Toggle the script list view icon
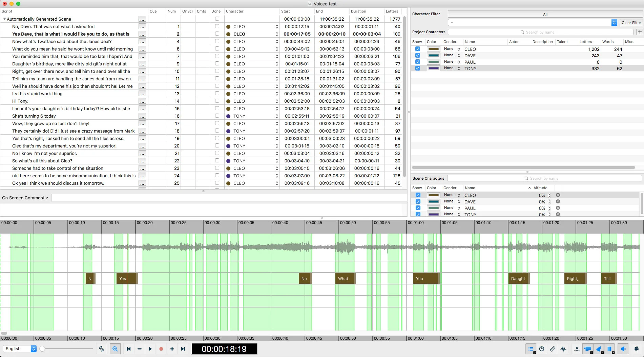644x357 pixels. 531,349
